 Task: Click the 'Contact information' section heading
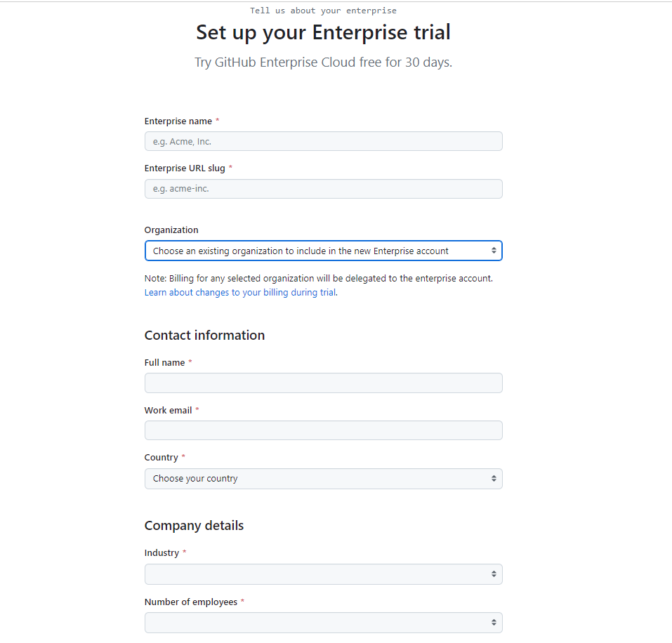(x=204, y=336)
